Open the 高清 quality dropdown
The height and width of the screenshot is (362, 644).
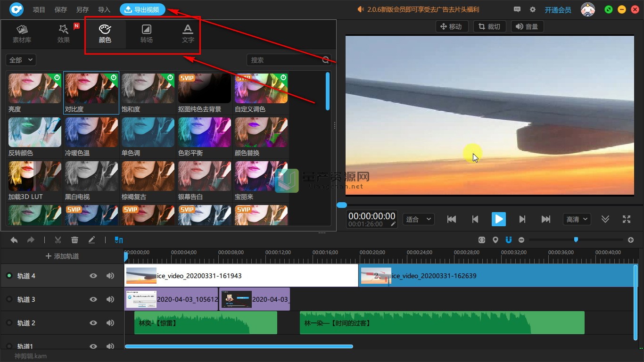click(577, 219)
